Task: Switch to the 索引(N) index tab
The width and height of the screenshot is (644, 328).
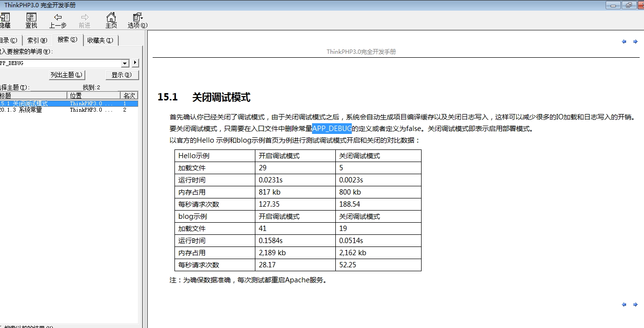Action: pyautogui.click(x=37, y=40)
